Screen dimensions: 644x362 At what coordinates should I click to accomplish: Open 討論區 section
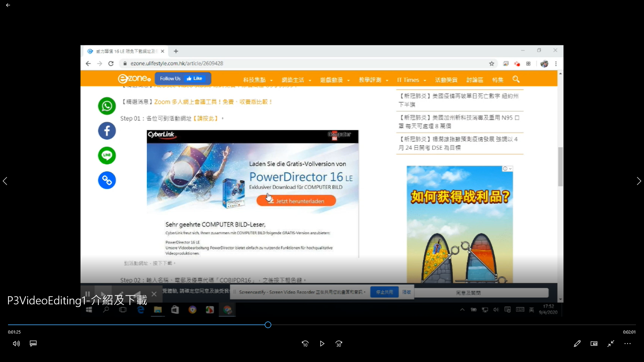pyautogui.click(x=475, y=80)
